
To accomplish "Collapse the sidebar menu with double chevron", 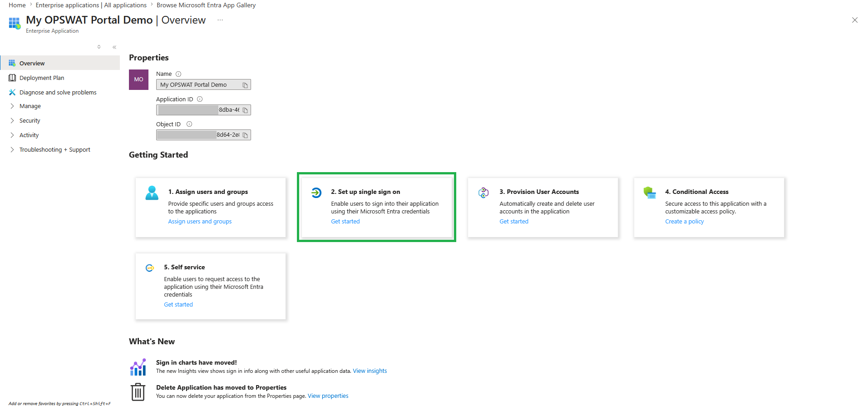I will (114, 47).
